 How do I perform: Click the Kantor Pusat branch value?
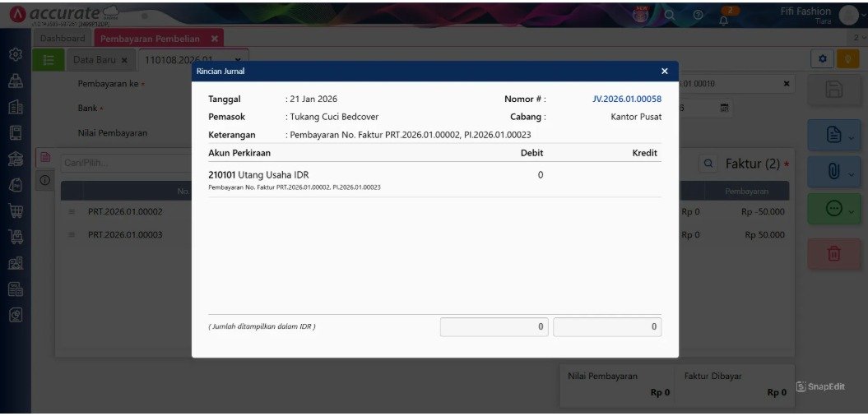coord(636,117)
